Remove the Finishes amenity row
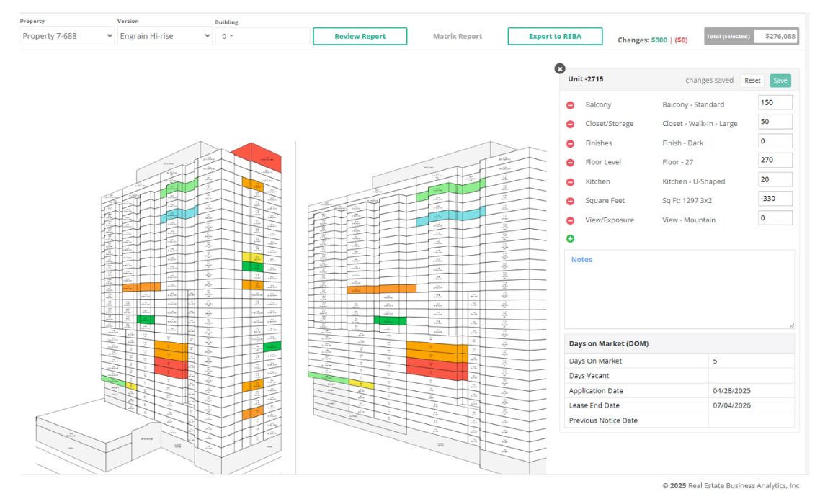This screenshot has height=504, width=820. click(570, 143)
